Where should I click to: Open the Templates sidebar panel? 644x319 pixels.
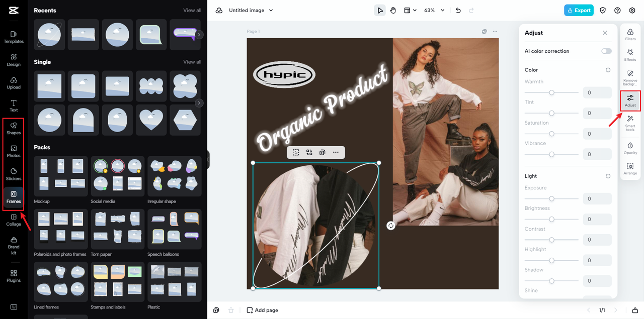[14, 37]
